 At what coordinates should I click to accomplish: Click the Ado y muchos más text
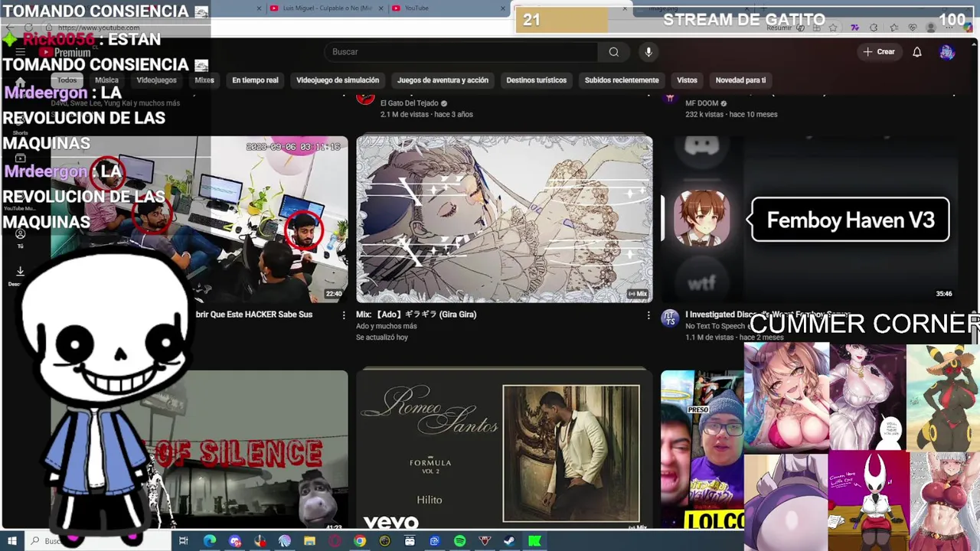[x=386, y=326]
